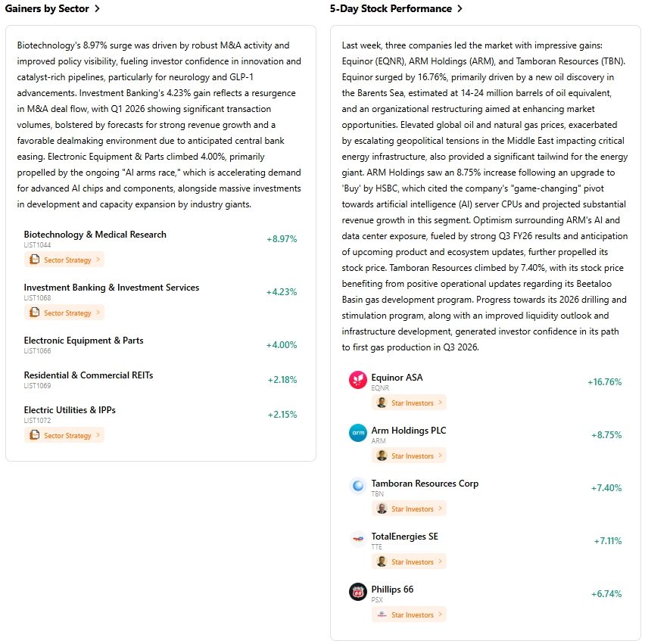645x644 pixels.
Task: Open Star Investors under Phillips 66
Action: (409, 615)
